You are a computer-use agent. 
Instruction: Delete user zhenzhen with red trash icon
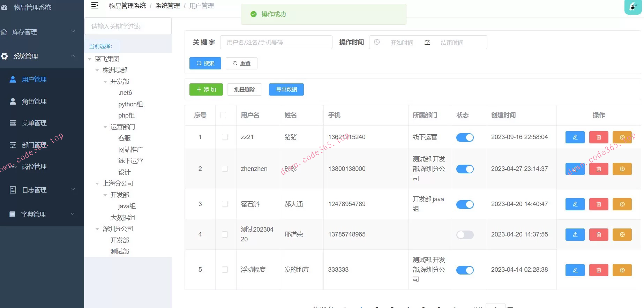[599, 169]
